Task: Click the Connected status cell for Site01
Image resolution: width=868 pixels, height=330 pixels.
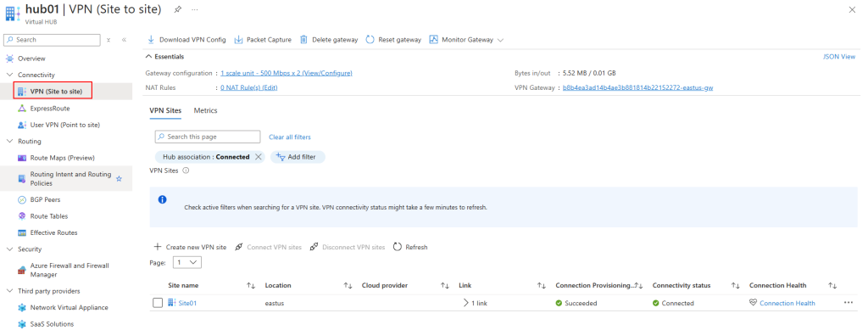Action: tap(673, 303)
